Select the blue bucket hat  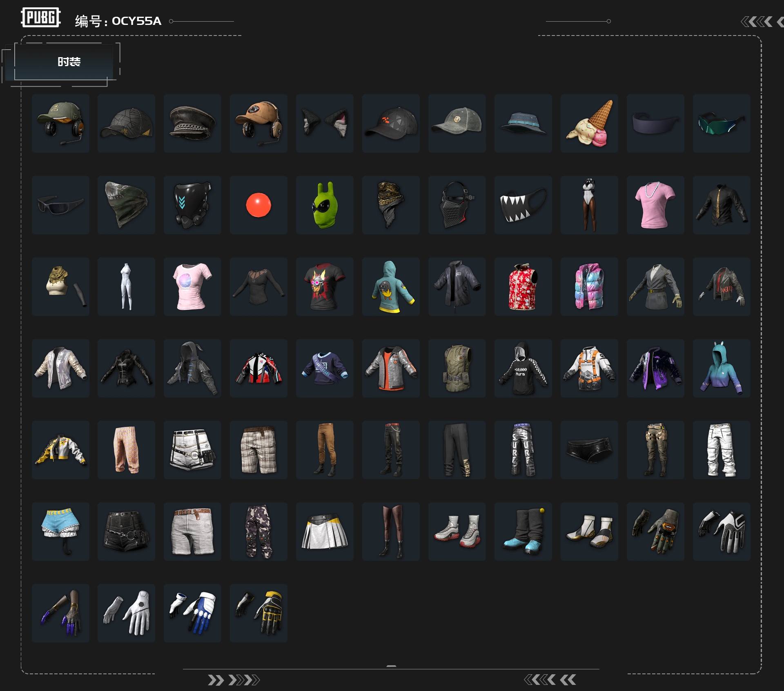coord(523,123)
